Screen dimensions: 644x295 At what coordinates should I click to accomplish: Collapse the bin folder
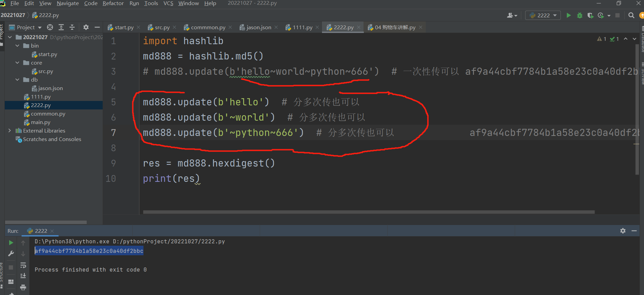tap(17, 46)
